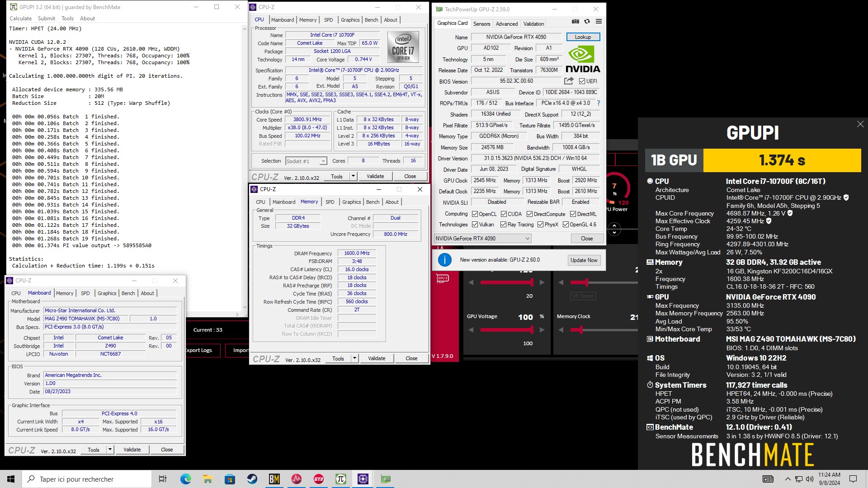
Task: Open the Calculate menu in GPUPI
Action: point(20,19)
